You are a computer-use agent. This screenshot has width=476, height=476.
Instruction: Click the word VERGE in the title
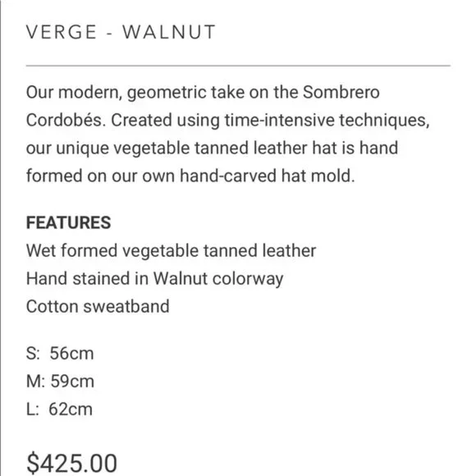[x=62, y=32]
